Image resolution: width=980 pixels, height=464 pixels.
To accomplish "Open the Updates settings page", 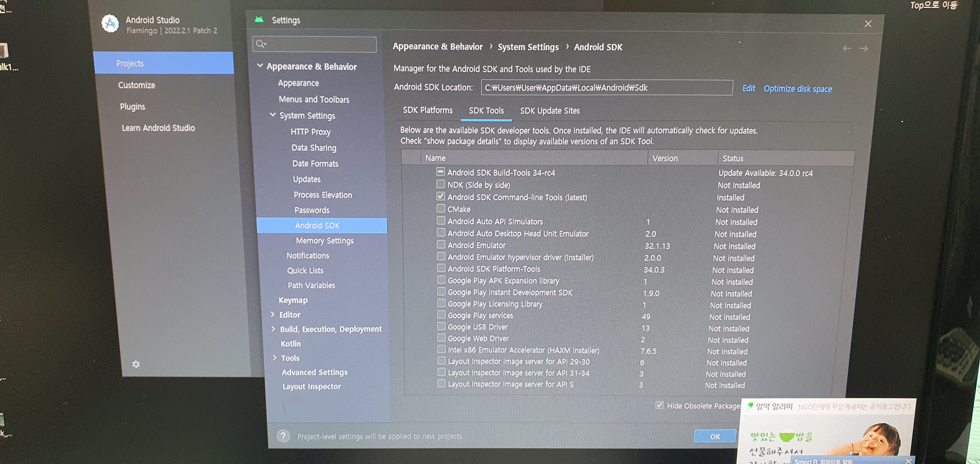I will (x=307, y=179).
